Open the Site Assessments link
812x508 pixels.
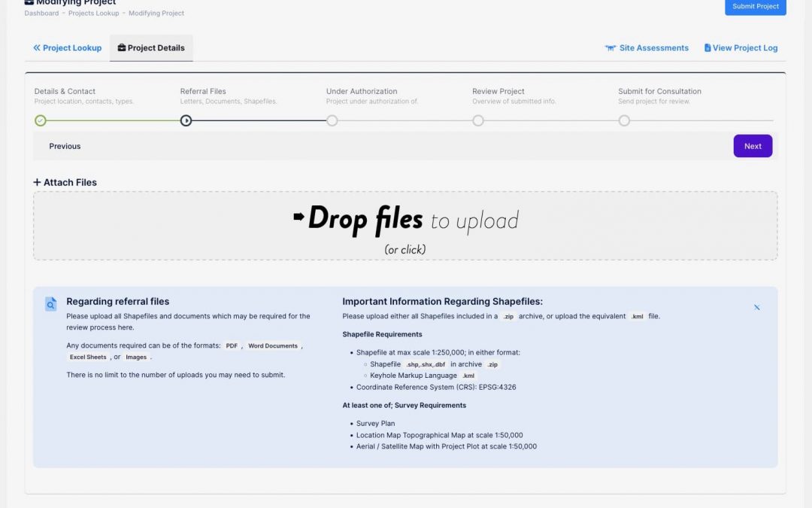653,48
